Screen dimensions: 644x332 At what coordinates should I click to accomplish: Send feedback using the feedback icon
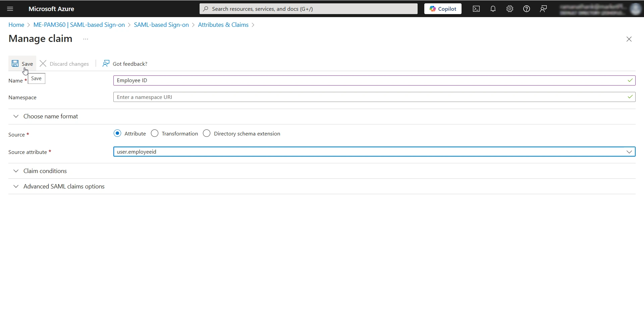click(x=543, y=9)
